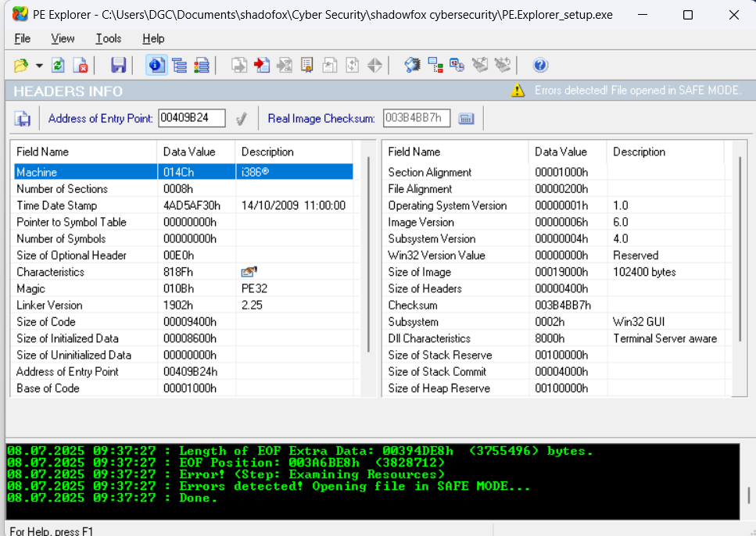
Task: Click the greyed relocations icon
Action: tap(353, 65)
